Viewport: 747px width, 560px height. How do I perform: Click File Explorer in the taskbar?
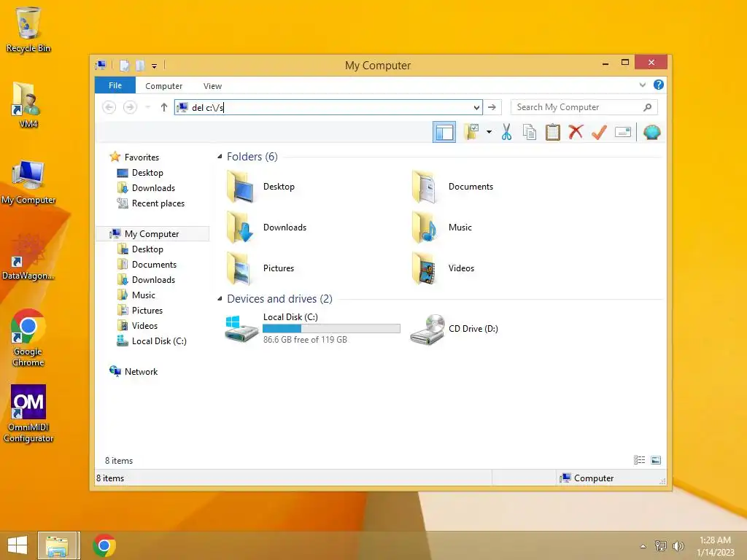point(57,545)
